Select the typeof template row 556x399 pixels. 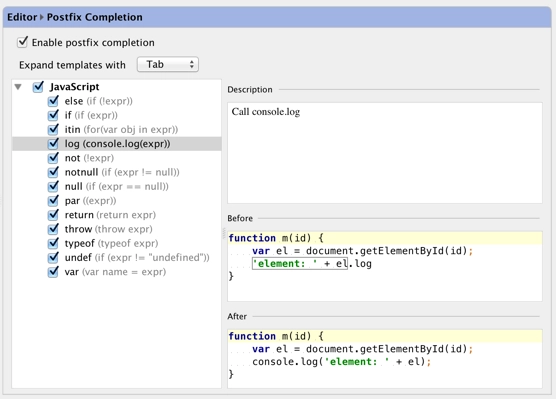[117, 243]
